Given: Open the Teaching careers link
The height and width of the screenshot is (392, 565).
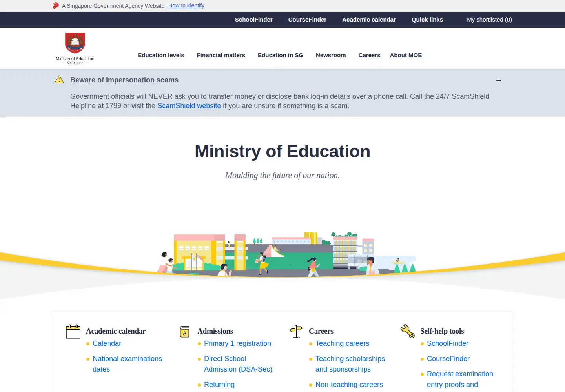Looking at the screenshot, I should point(342,343).
